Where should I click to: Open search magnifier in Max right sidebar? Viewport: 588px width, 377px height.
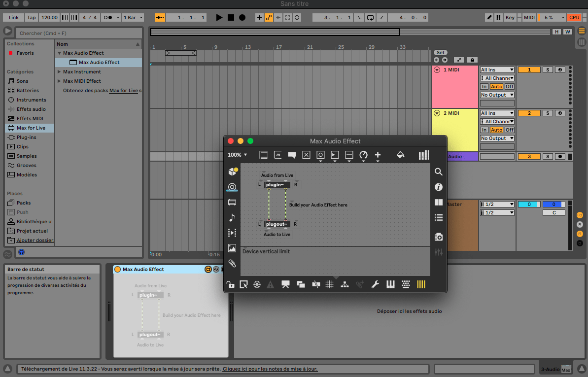(438, 172)
